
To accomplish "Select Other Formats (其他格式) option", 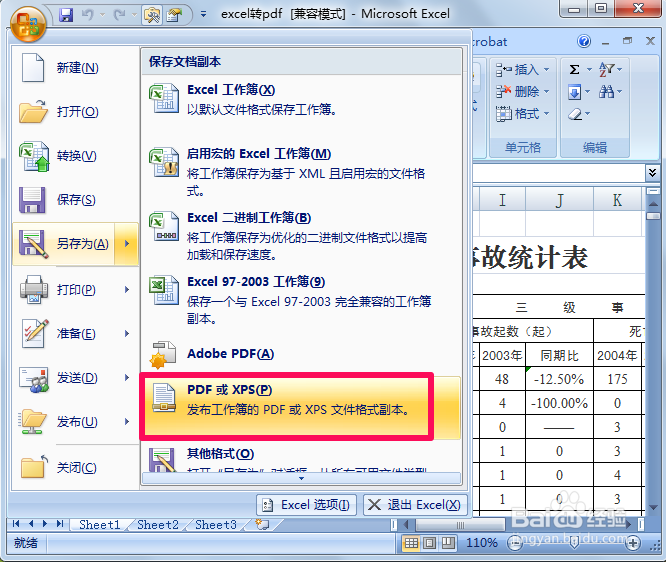I will click(302, 458).
